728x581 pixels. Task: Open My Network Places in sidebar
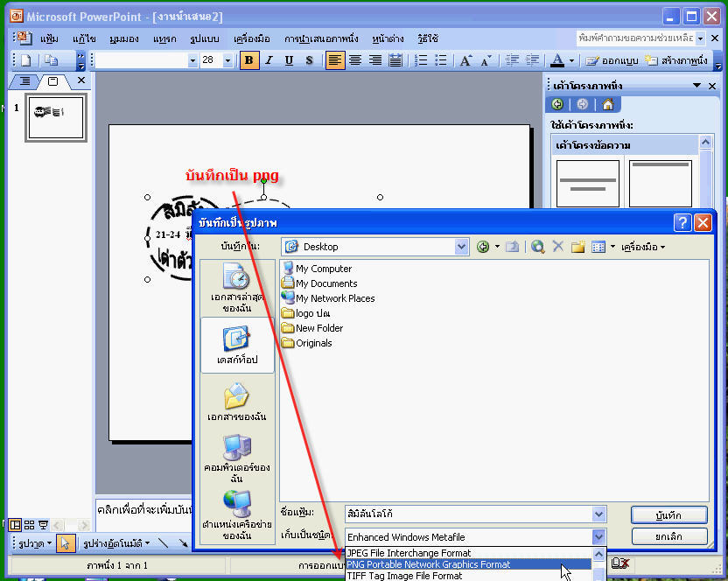click(x=237, y=514)
